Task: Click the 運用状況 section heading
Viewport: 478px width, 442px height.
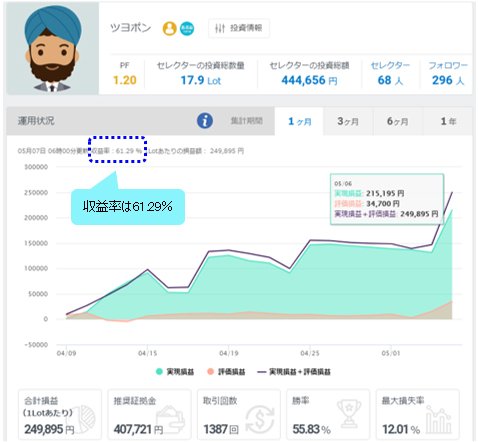Action: pos(36,121)
